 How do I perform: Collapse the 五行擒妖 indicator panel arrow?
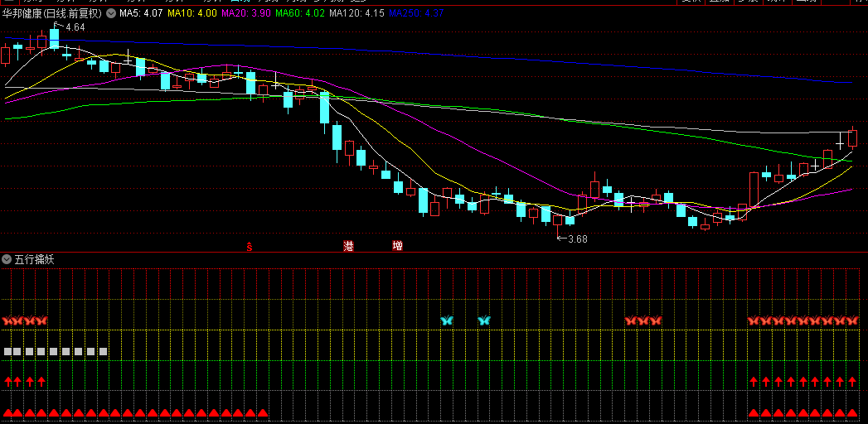tap(7, 259)
